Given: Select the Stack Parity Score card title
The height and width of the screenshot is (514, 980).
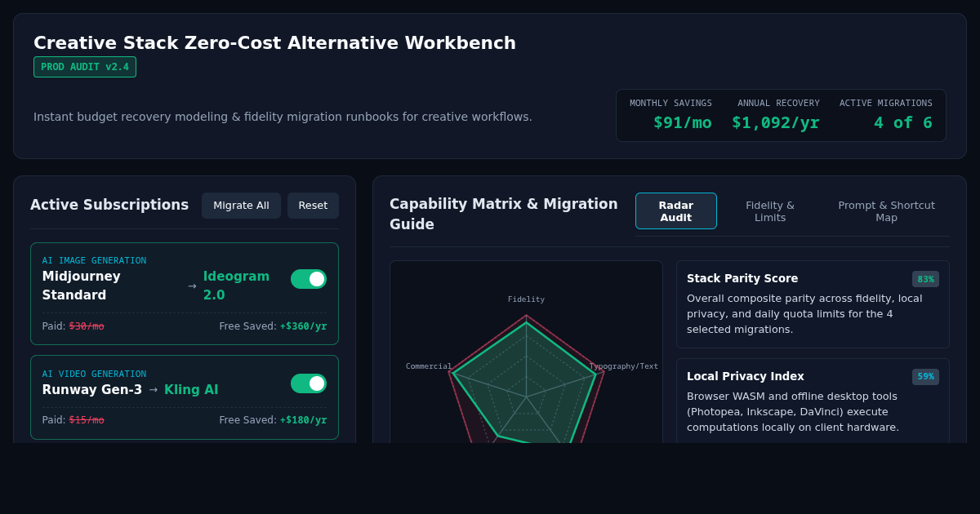Looking at the screenshot, I should (742, 278).
